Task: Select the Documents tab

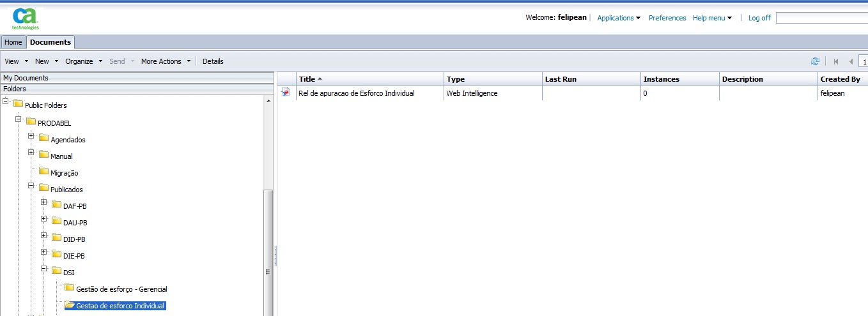Action: (50, 42)
